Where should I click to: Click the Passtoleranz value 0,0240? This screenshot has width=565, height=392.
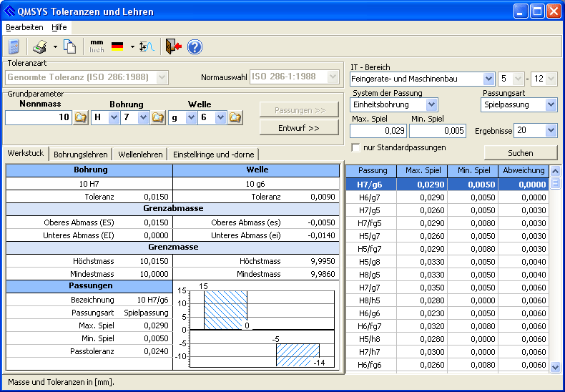click(156, 351)
